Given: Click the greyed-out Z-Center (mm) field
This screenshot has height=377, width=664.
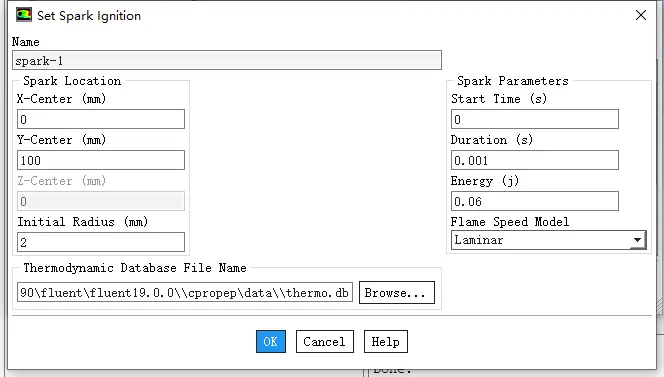Looking at the screenshot, I should (x=101, y=201).
